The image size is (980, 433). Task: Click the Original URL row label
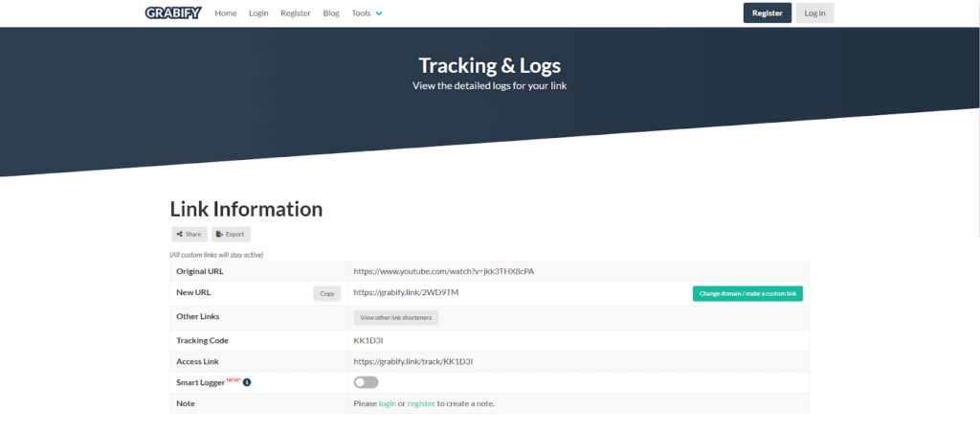[x=200, y=271]
